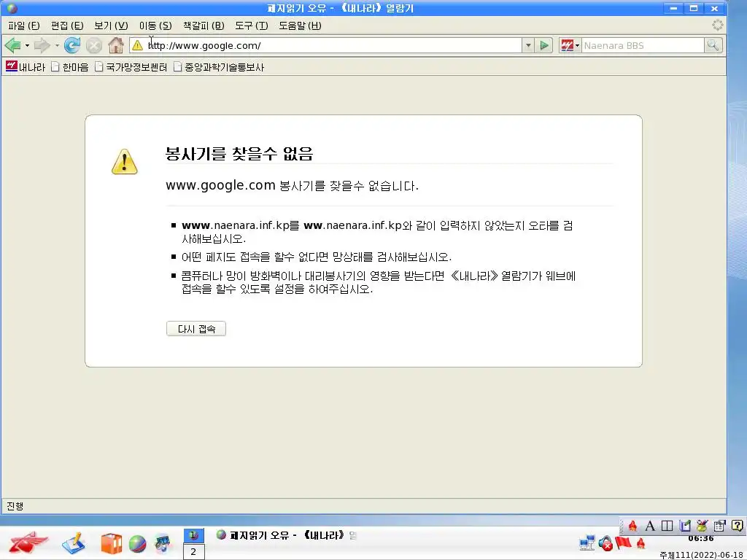Open the music player taskbar icon
The height and width of the screenshot is (560, 747).
pyautogui.click(x=163, y=544)
